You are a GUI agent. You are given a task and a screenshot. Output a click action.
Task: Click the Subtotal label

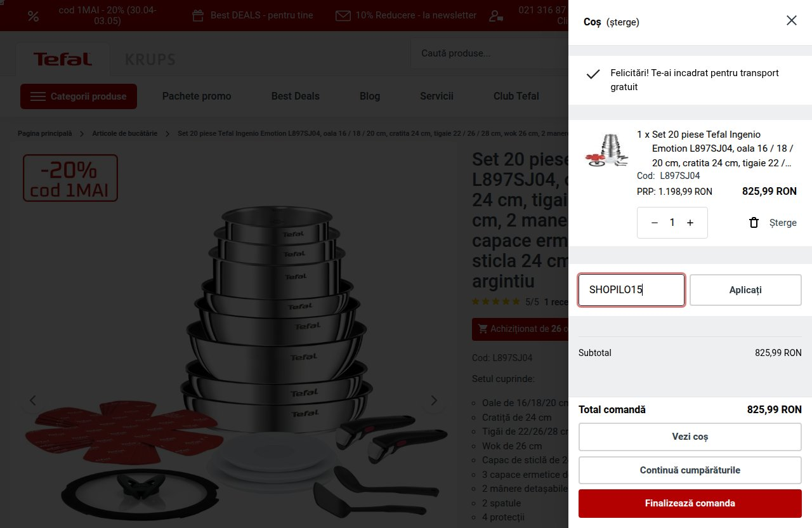(x=595, y=353)
